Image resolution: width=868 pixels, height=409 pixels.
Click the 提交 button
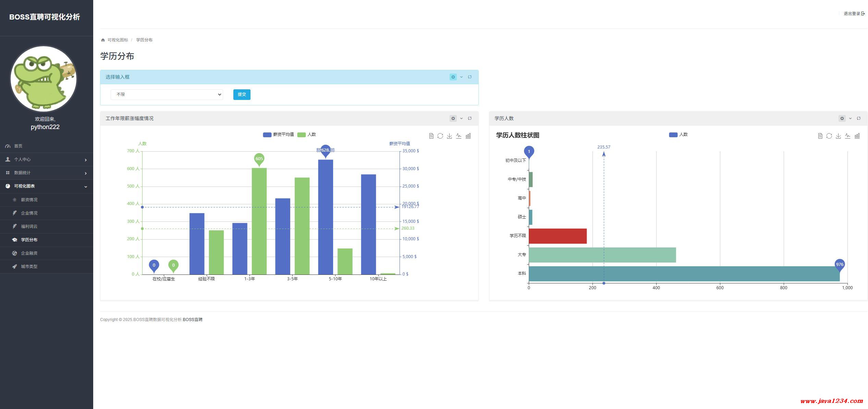pyautogui.click(x=242, y=94)
